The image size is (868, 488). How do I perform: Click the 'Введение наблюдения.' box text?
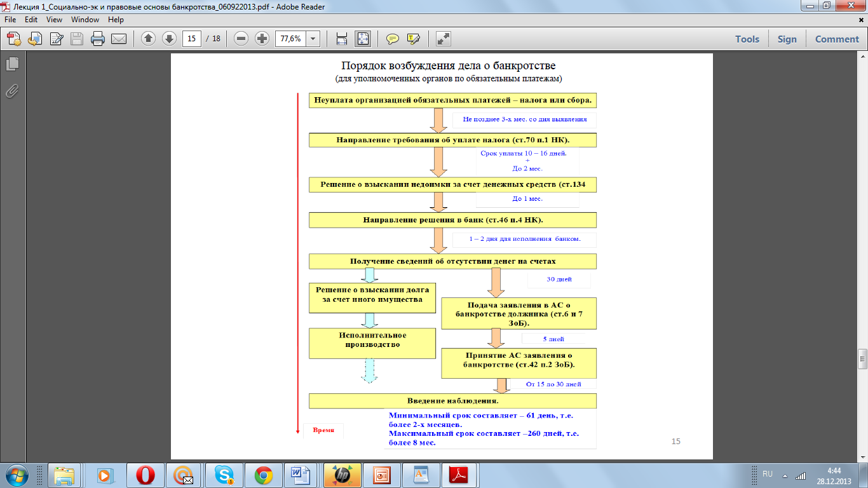click(x=452, y=401)
